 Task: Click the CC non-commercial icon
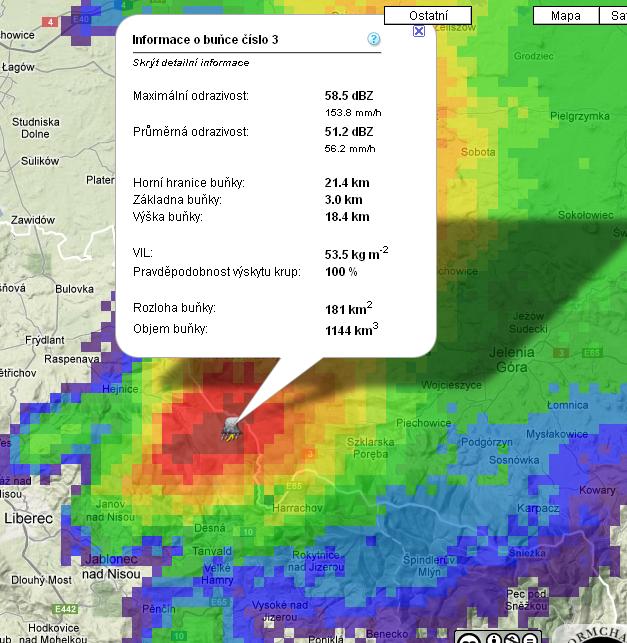point(509,639)
